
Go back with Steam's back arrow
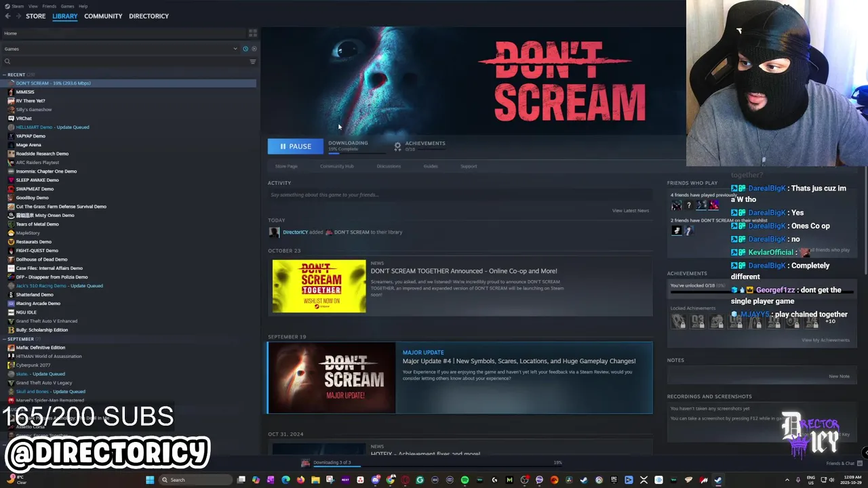point(7,16)
